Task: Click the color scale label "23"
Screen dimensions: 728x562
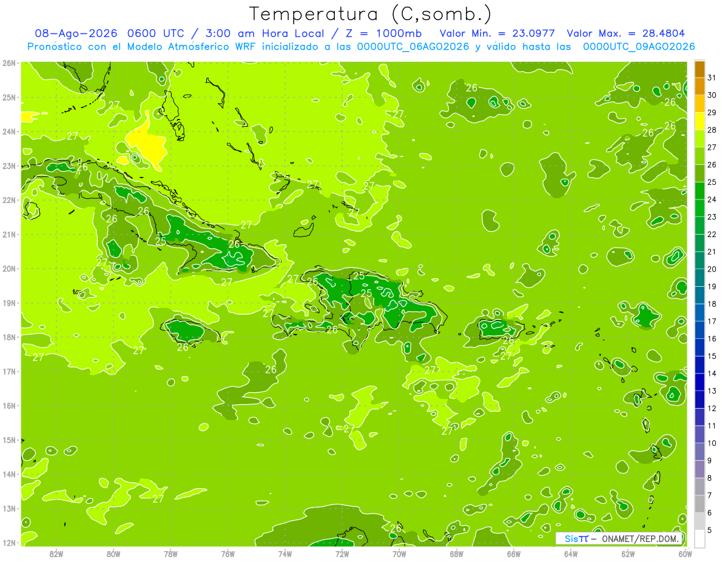Action: coord(712,217)
